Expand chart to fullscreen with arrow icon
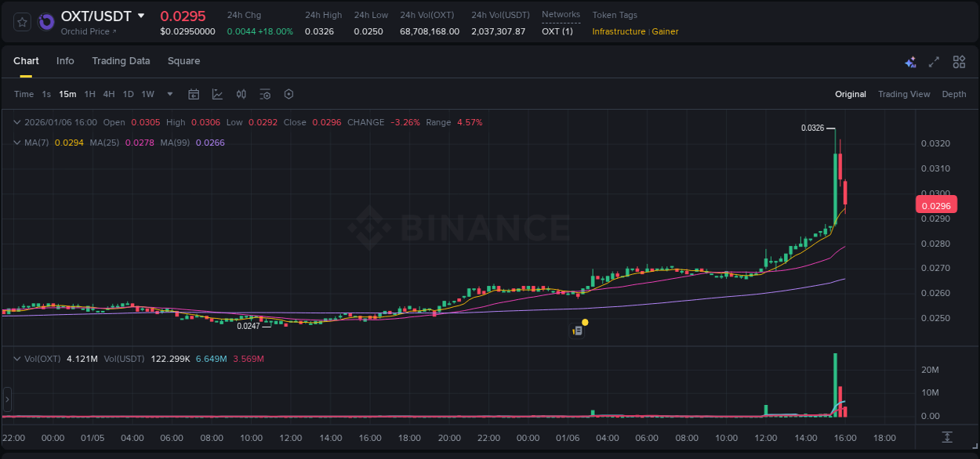The image size is (980, 459). [x=934, y=61]
